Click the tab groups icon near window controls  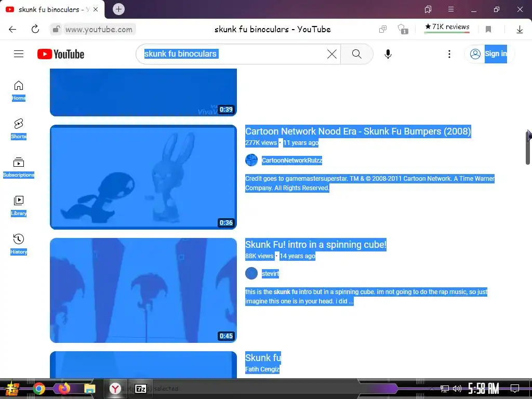(x=428, y=9)
